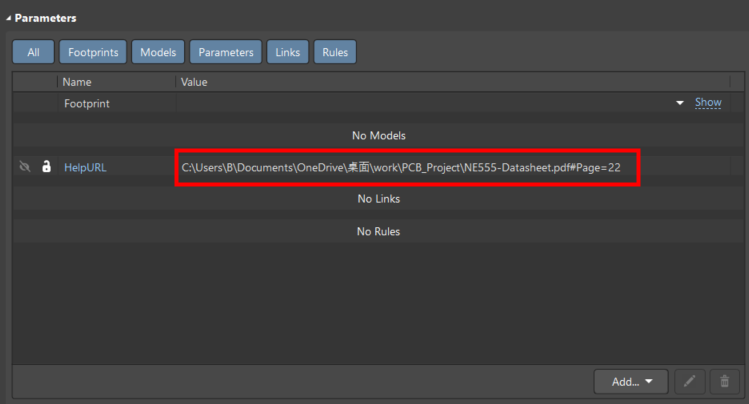Select the Footprint row name
Screen dimensions: 749x404
coord(87,103)
